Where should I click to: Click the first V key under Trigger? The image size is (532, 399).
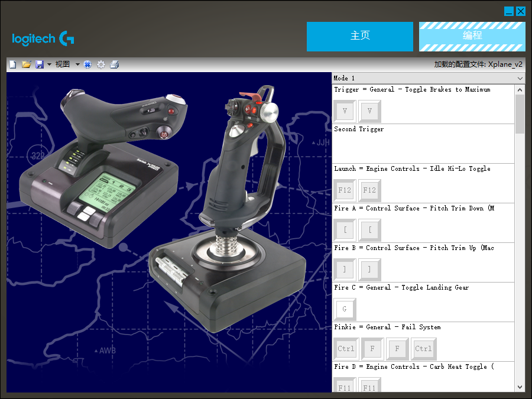[x=345, y=111]
